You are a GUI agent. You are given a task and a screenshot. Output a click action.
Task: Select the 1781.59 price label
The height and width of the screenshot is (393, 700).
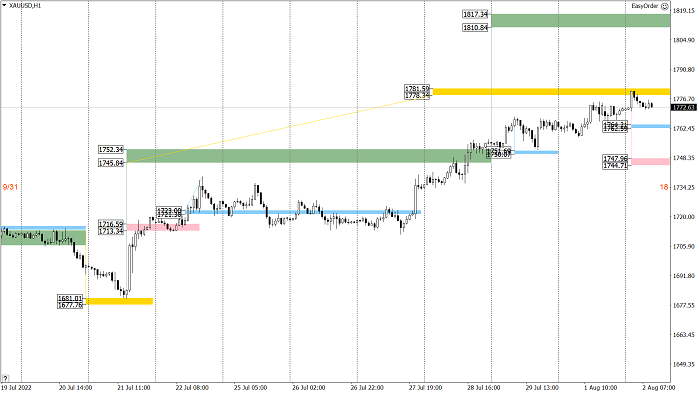point(417,88)
